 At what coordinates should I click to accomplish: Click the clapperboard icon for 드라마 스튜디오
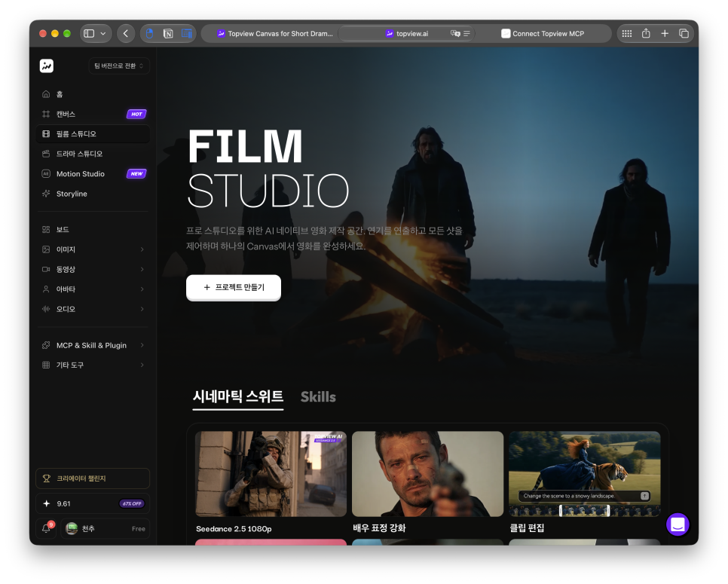click(46, 154)
